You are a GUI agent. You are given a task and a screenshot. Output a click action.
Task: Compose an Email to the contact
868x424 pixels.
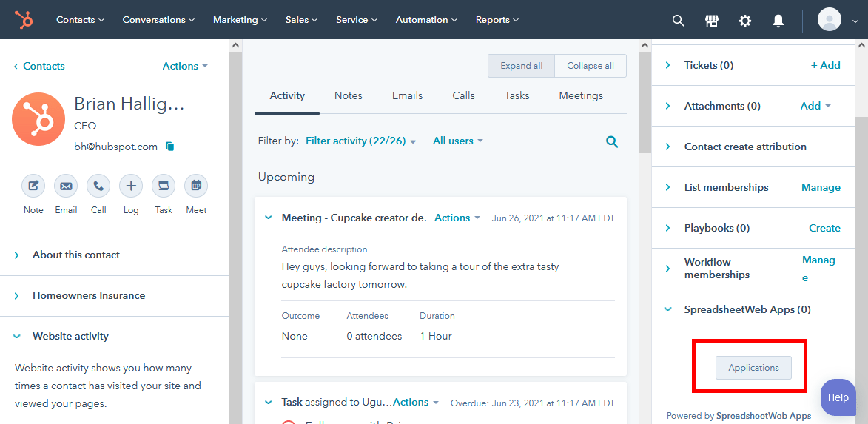pyautogui.click(x=66, y=186)
